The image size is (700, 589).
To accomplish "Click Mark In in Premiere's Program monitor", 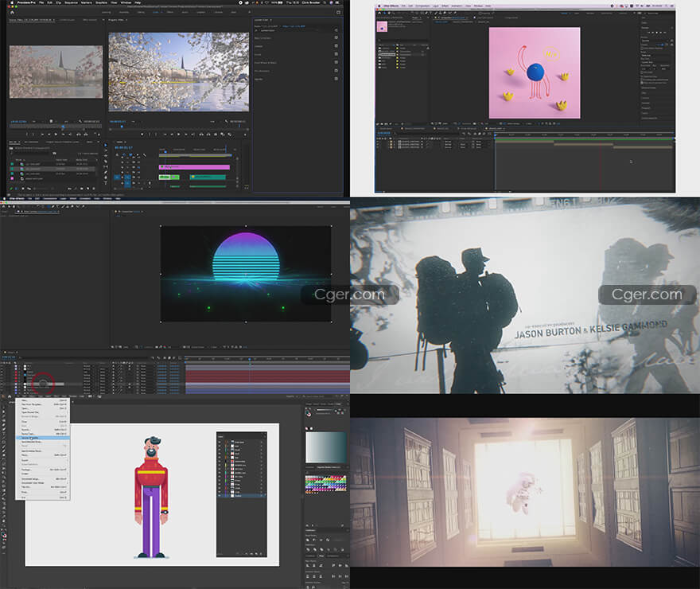I will coord(150,135).
